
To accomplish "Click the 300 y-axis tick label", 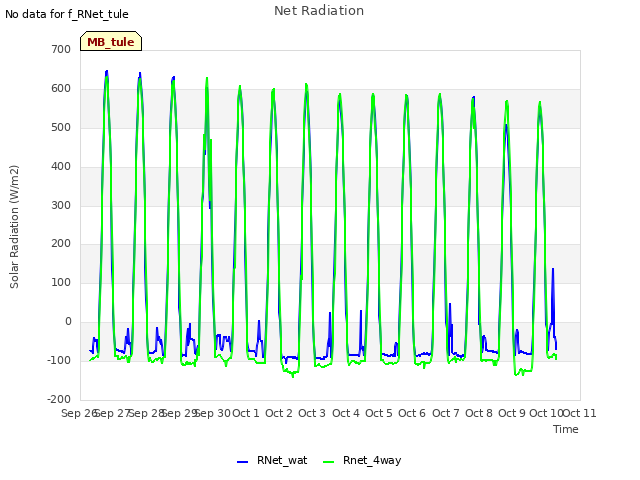I will point(61,205).
